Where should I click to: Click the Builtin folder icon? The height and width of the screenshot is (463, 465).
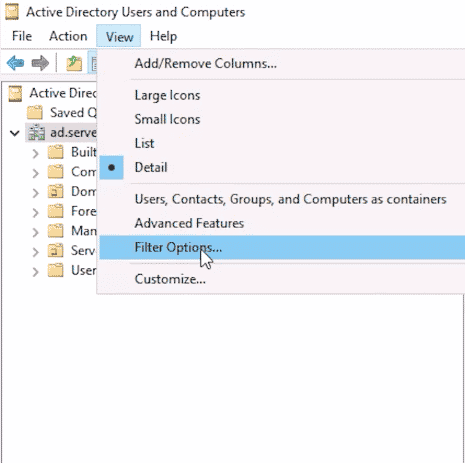pos(55,152)
